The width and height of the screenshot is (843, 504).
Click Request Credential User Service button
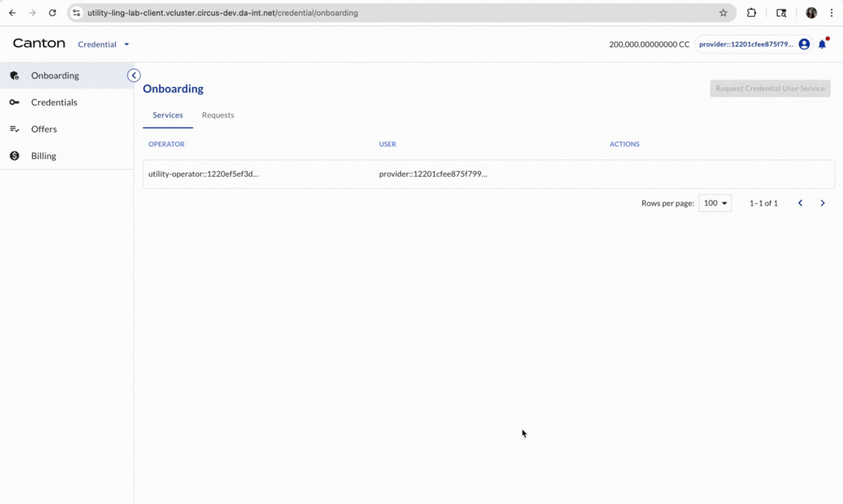(x=770, y=88)
